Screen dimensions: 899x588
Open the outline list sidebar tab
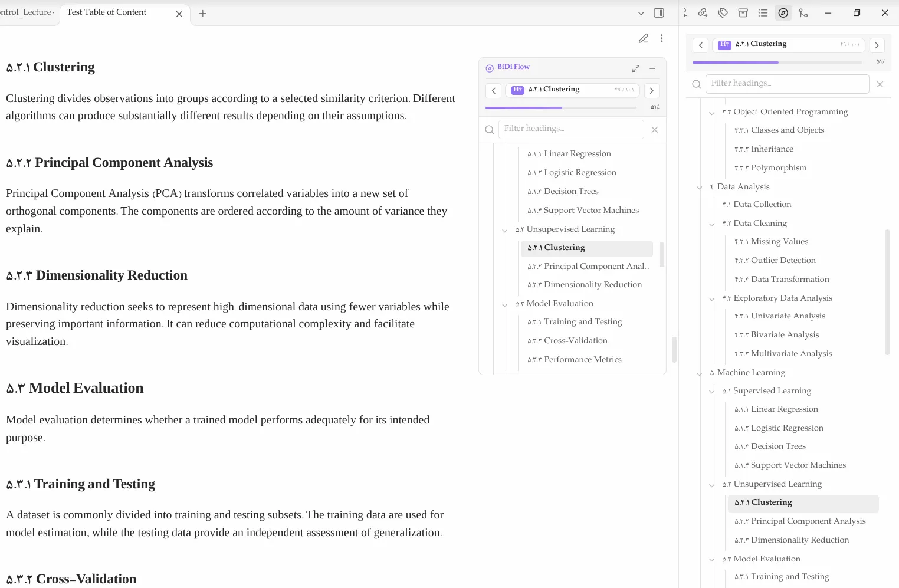pos(763,13)
